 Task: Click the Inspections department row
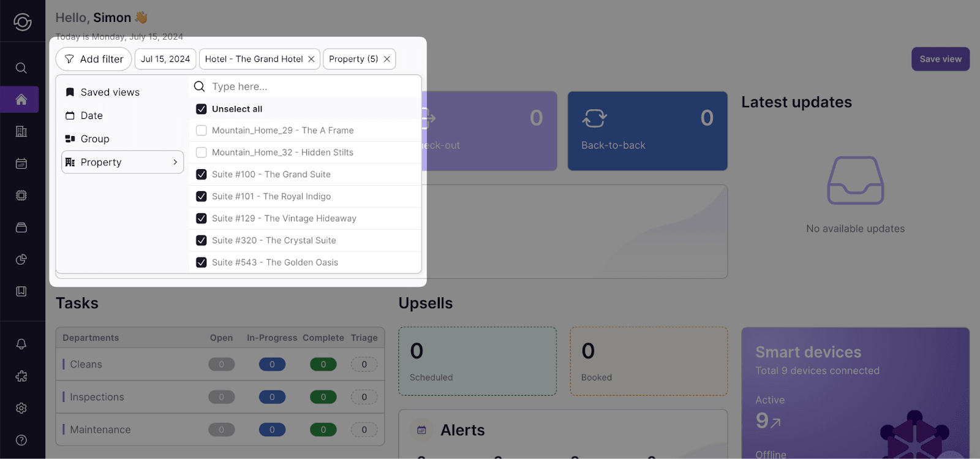tap(220, 396)
